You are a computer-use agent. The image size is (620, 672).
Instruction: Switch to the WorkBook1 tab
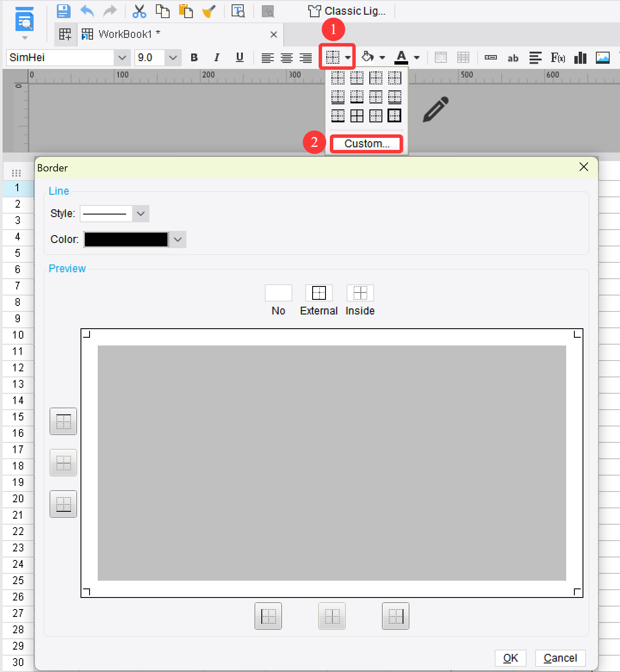click(127, 34)
